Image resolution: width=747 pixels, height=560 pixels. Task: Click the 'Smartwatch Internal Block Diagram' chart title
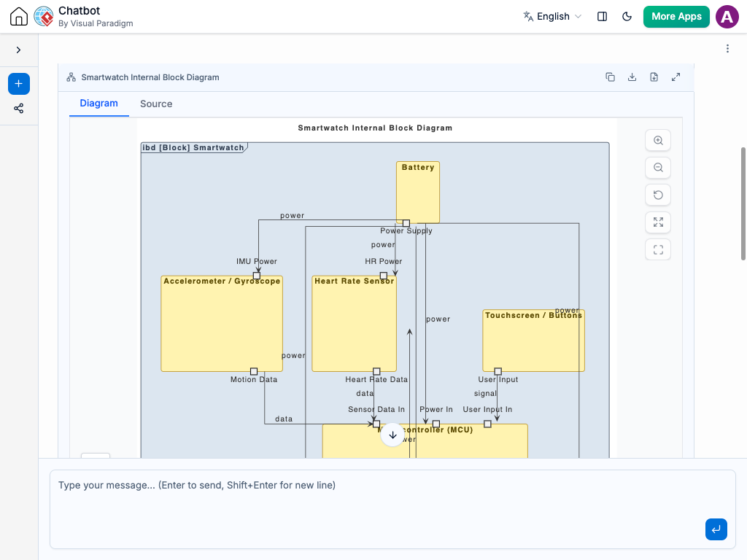point(375,128)
